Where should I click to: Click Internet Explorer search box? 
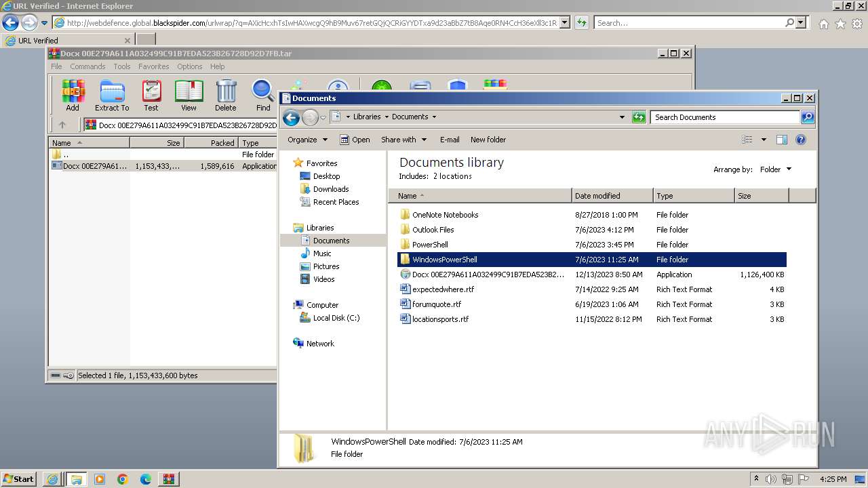click(688, 23)
